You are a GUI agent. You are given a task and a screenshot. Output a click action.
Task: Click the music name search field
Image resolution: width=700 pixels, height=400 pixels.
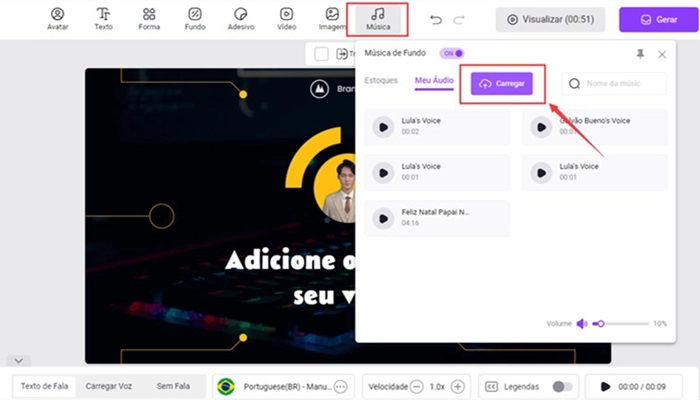[x=614, y=83]
